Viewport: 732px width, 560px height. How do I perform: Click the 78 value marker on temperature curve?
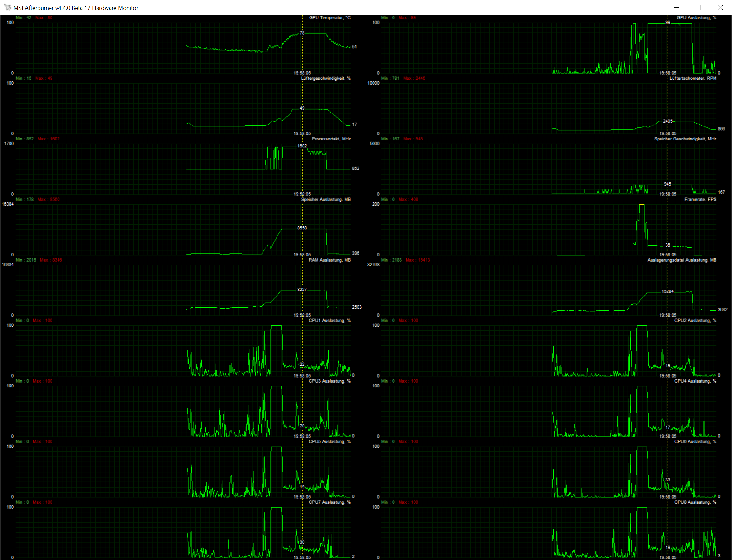click(302, 33)
